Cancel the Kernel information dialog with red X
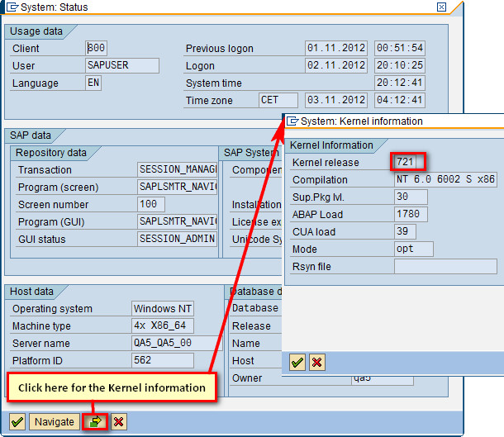Screen dimensions: 504x437 [316, 362]
